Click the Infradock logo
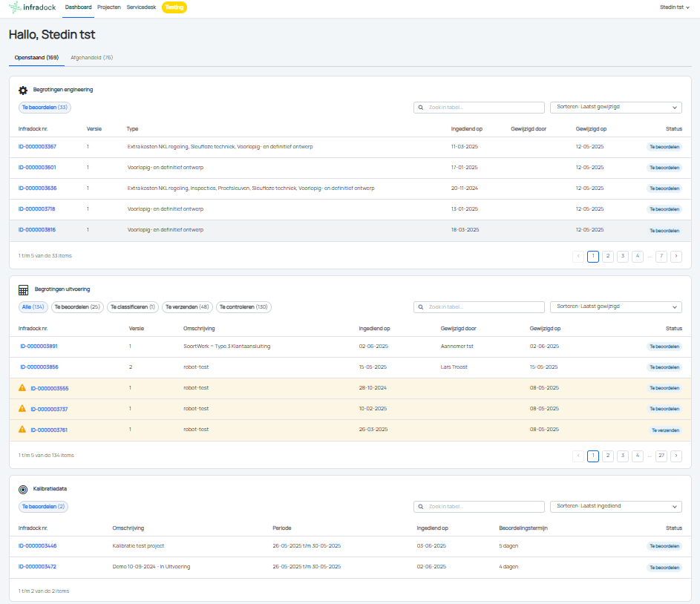Screen dimensions: 700x604 [32, 7]
